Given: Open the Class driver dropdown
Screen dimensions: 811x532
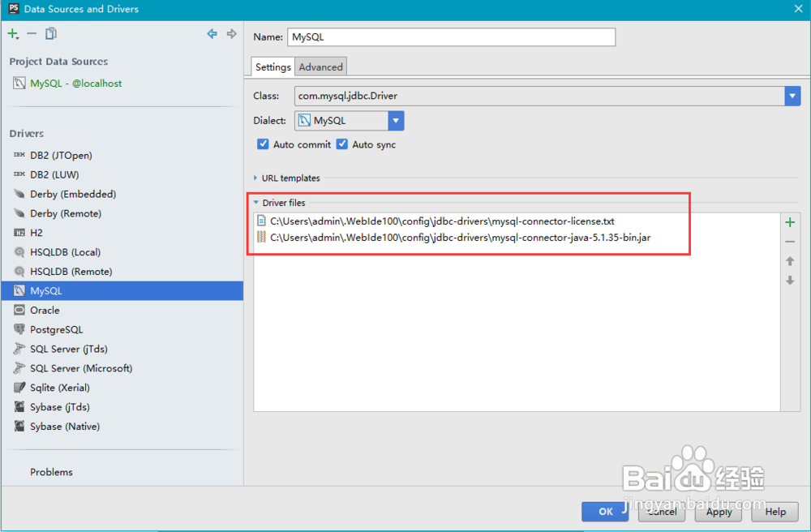Looking at the screenshot, I should pyautogui.click(x=792, y=96).
